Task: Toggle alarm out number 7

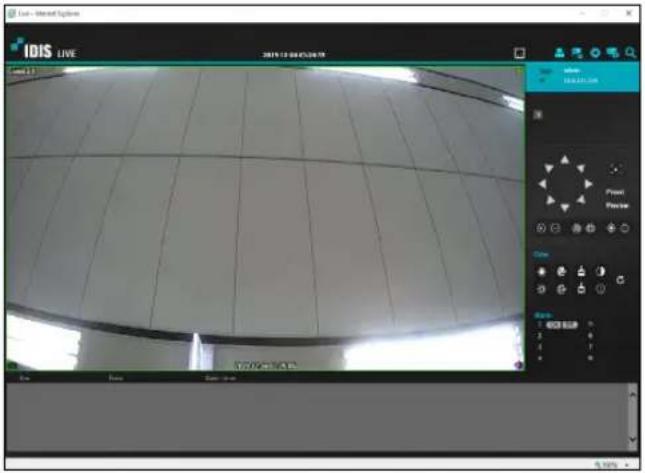Action: click(x=590, y=347)
